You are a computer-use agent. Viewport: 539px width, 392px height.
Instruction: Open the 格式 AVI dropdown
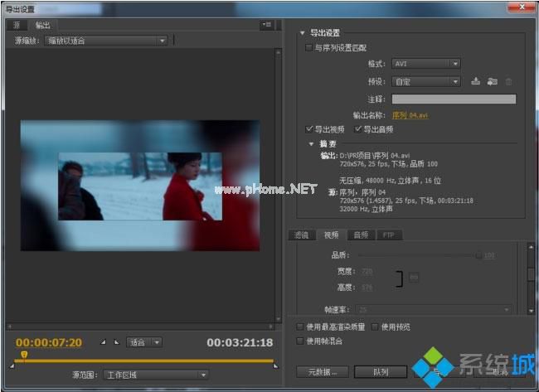coord(426,64)
